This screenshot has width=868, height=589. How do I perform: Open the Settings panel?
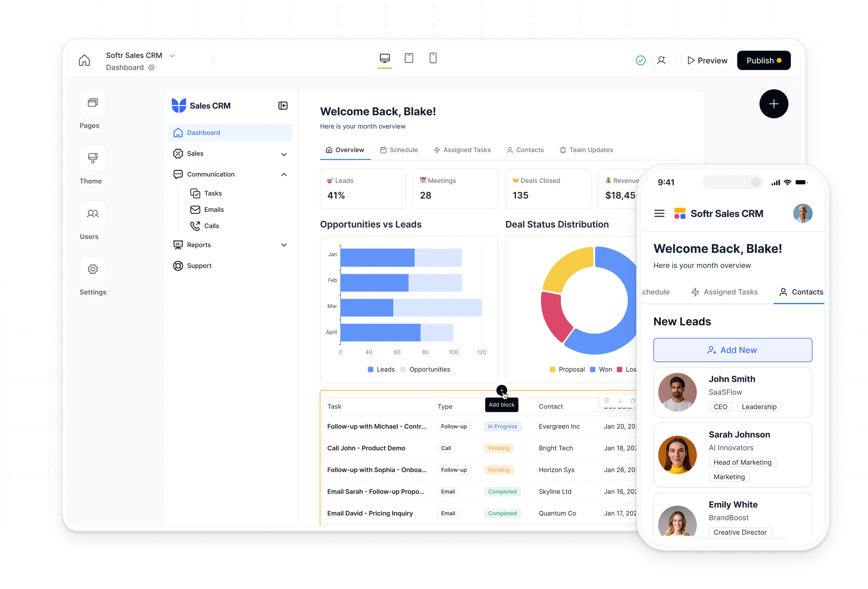93,269
